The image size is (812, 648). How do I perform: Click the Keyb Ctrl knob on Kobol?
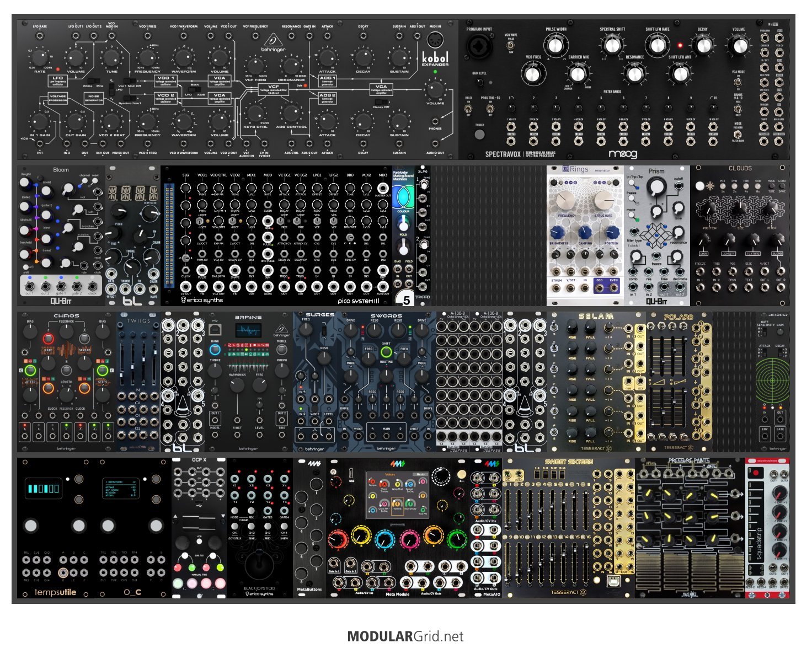(255, 113)
